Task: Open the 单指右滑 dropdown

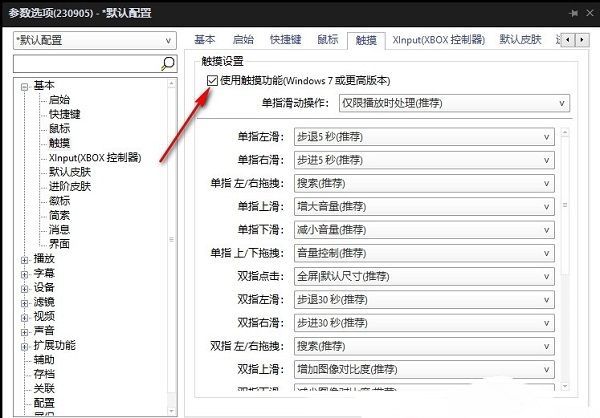Action: tap(424, 160)
